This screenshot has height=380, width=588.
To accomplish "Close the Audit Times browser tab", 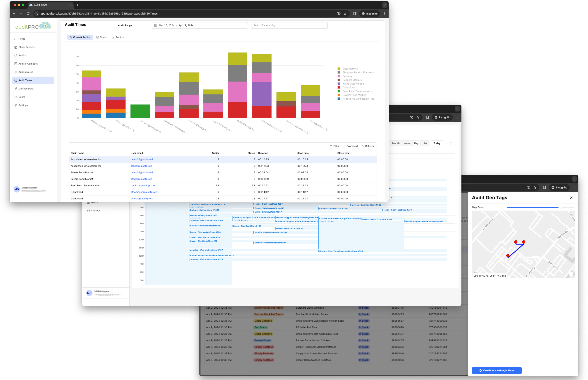I will coord(70,5).
